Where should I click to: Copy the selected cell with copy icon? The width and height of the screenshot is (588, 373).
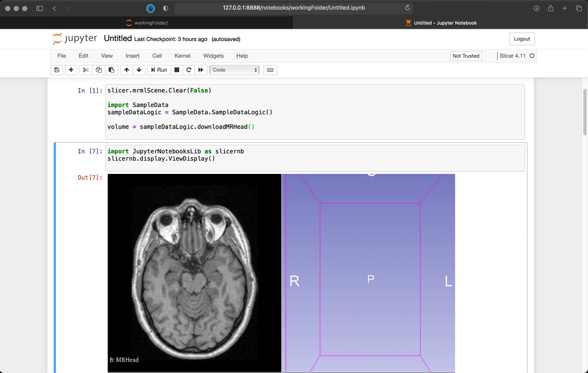click(98, 69)
